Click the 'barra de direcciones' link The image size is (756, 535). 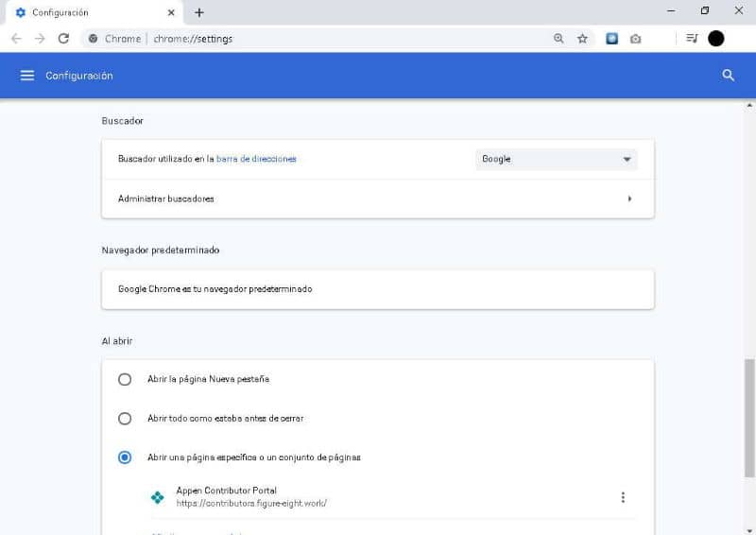256,159
